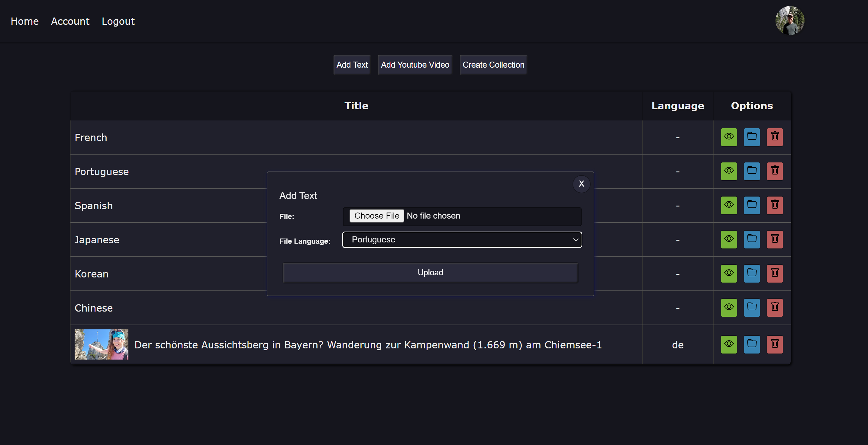Go to Home in navigation
Image resolution: width=868 pixels, height=445 pixels.
pos(24,21)
